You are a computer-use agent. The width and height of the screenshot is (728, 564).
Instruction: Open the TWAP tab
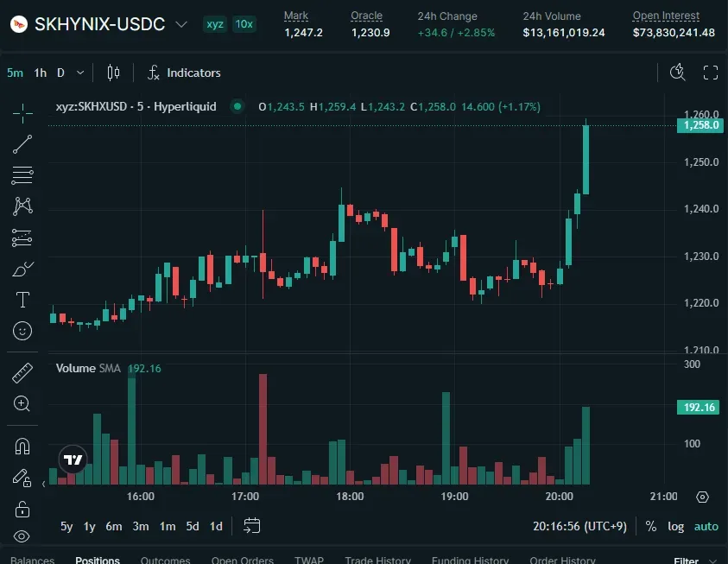(x=309, y=560)
